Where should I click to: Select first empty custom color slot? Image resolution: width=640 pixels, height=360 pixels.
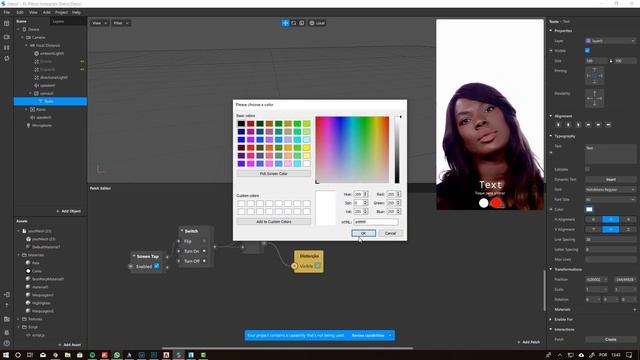(241, 203)
